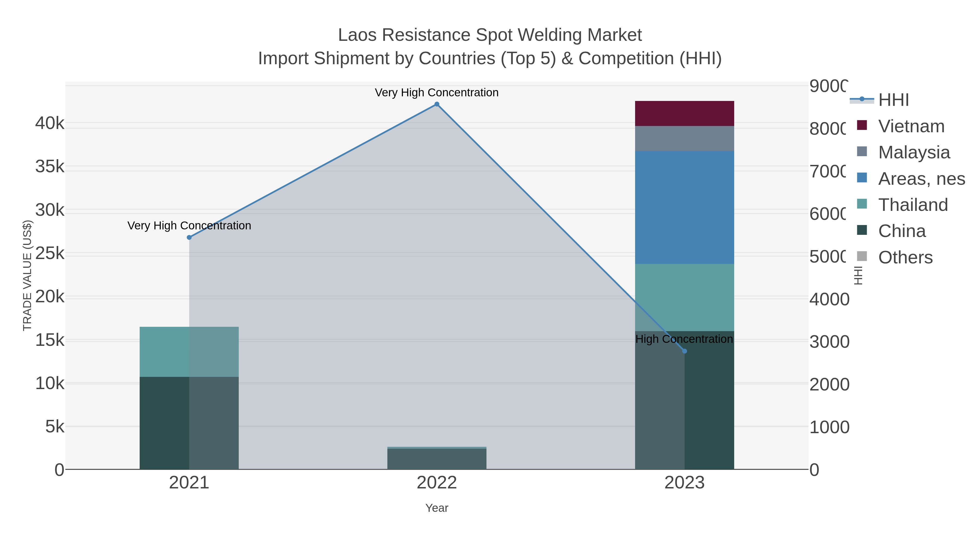Click the 20k y-axis tick label

coord(50,296)
